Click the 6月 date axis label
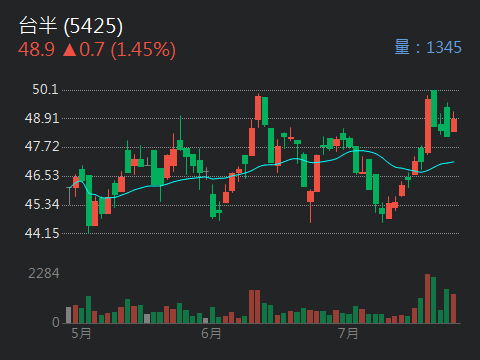The image size is (480, 360). pyautogui.click(x=211, y=333)
